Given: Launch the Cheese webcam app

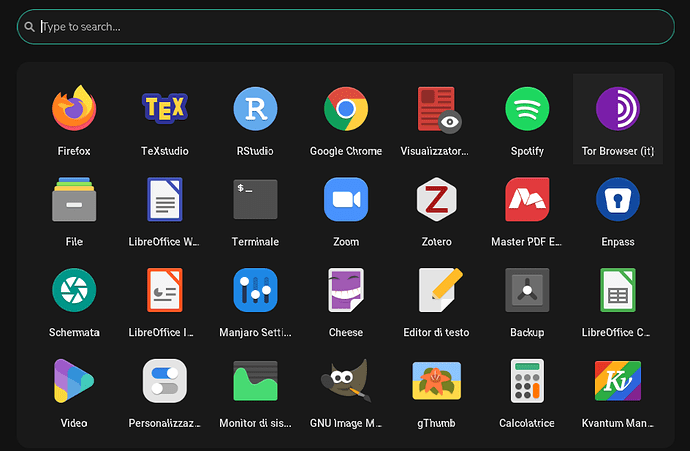Looking at the screenshot, I should point(346,290).
